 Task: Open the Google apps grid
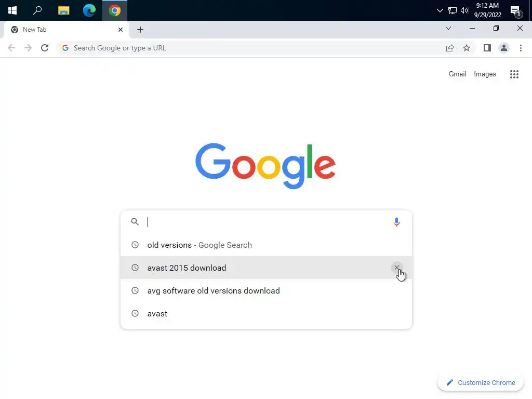pyautogui.click(x=514, y=74)
